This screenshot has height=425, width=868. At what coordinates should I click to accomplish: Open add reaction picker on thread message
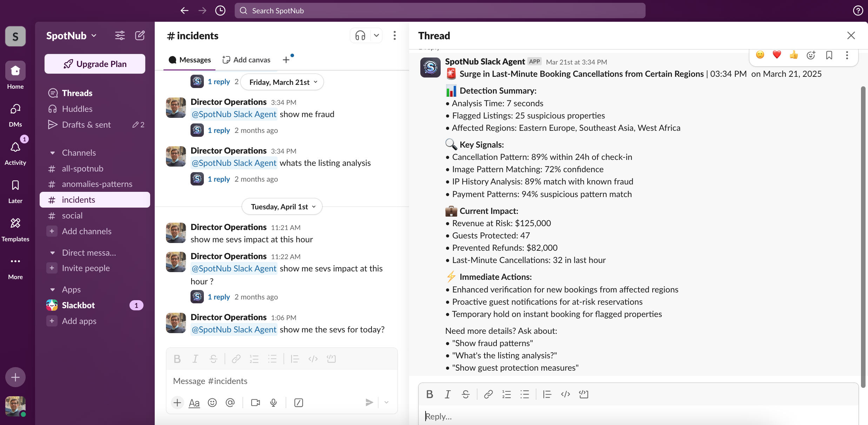click(x=811, y=55)
